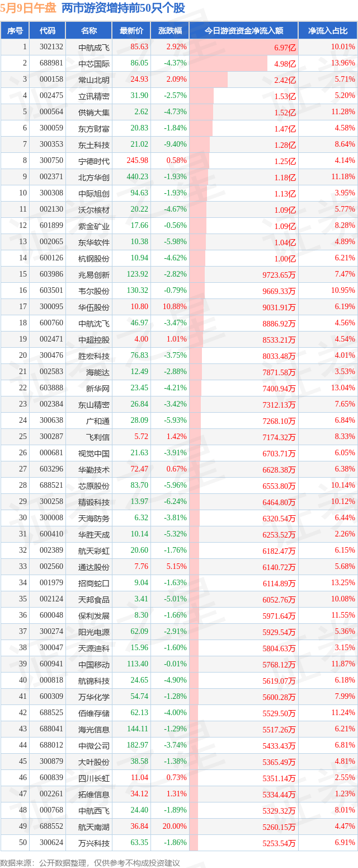This screenshot has width=358, height=868.
Task: Click the 最新价 column header
Action: point(131,31)
